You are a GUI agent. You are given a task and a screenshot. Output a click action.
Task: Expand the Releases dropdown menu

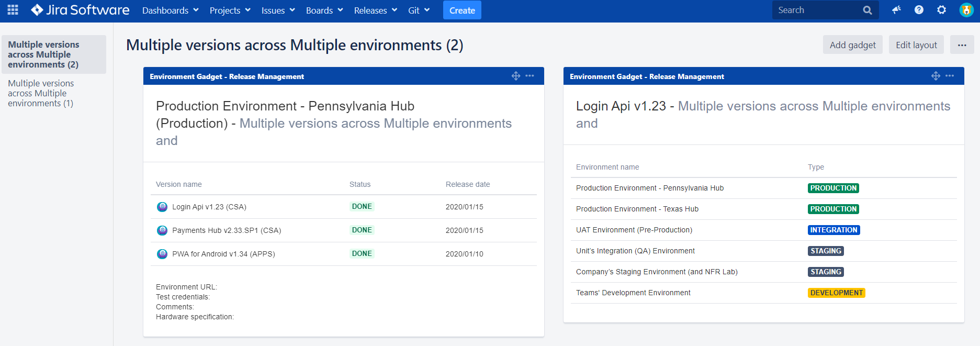[x=376, y=10]
